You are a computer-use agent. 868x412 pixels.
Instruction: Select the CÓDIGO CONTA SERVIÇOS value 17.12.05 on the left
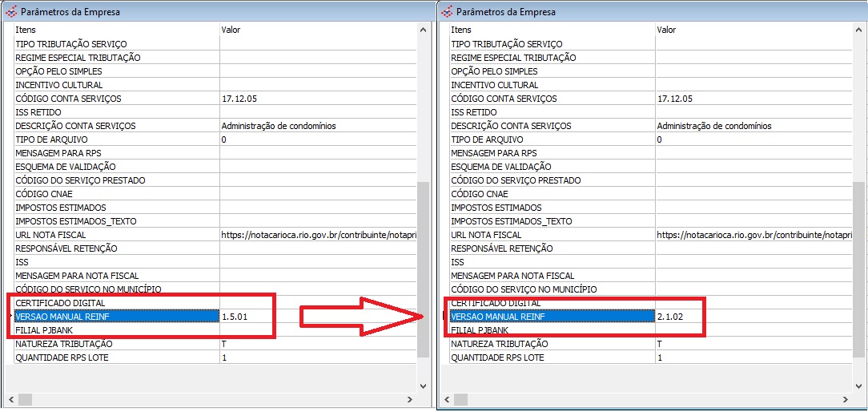[239, 99]
